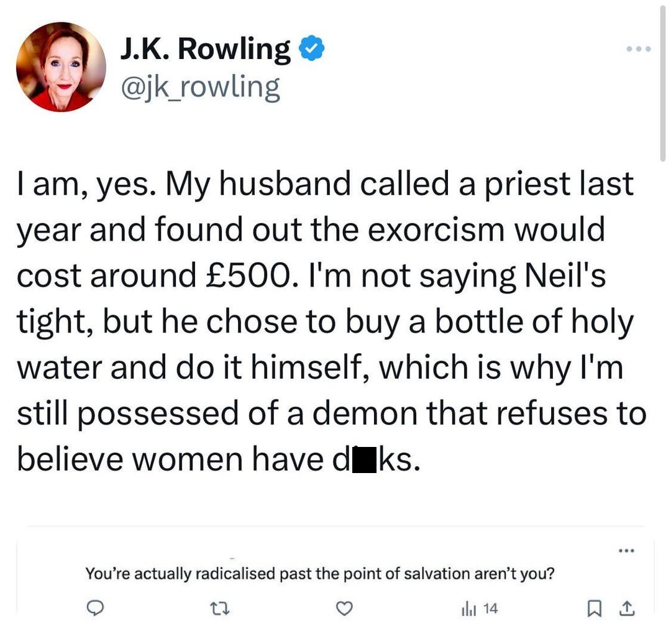Open the quoted tweet starting "You're actually radicalised"
671x644 pixels.
(319, 573)
